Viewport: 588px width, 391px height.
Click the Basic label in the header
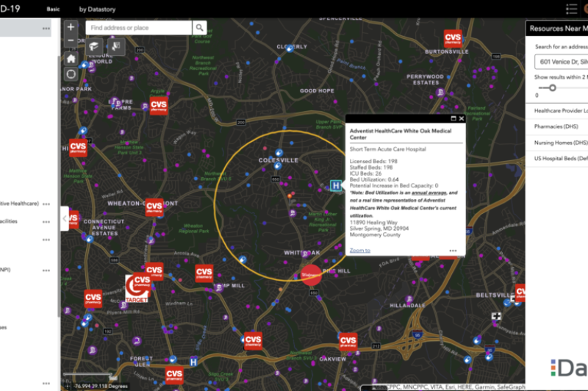coord(53,9)
